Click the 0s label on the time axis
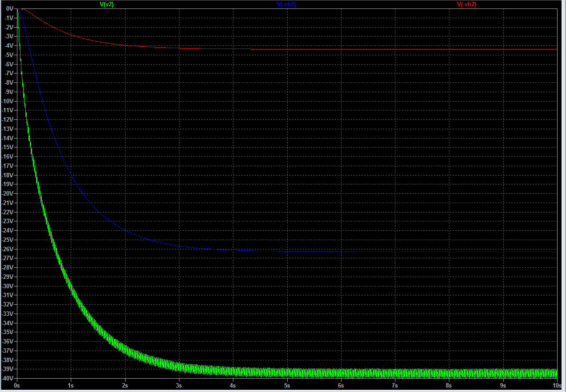 [17, 385]
